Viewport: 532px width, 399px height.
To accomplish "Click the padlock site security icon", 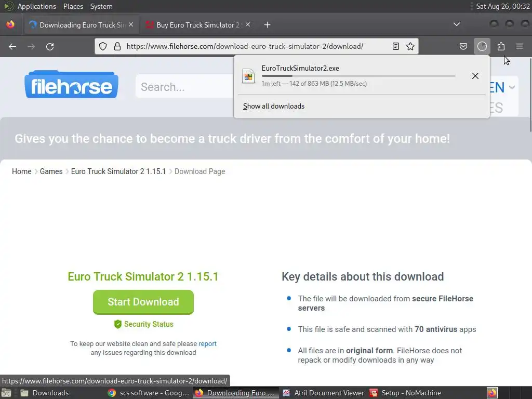I will [x=117, y=46].
